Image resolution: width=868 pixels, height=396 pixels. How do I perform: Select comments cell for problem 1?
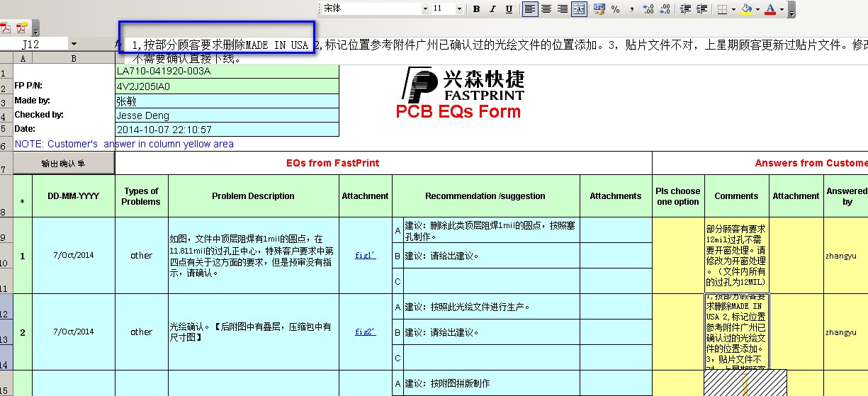736,255
